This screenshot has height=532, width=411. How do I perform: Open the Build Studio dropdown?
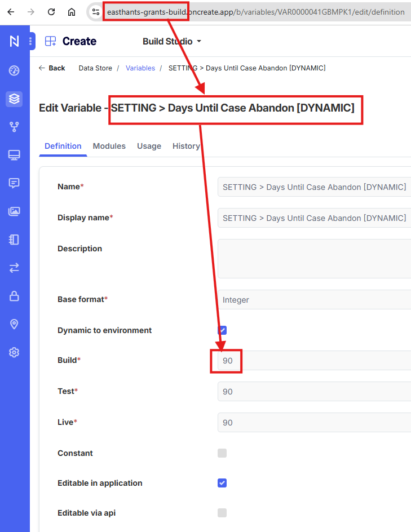coord(172,41)
